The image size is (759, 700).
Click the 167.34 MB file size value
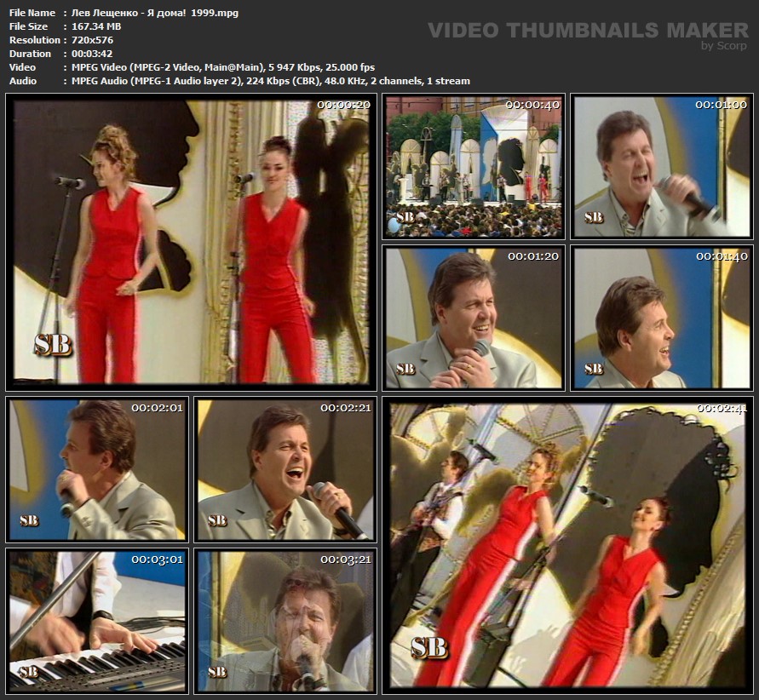(x=91, y=26)
